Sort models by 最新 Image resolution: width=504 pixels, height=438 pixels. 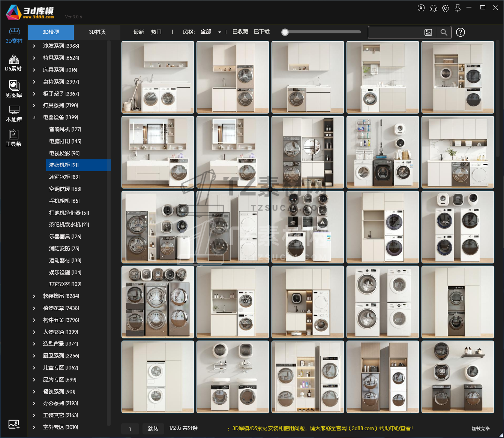click(x=139, y=32)
